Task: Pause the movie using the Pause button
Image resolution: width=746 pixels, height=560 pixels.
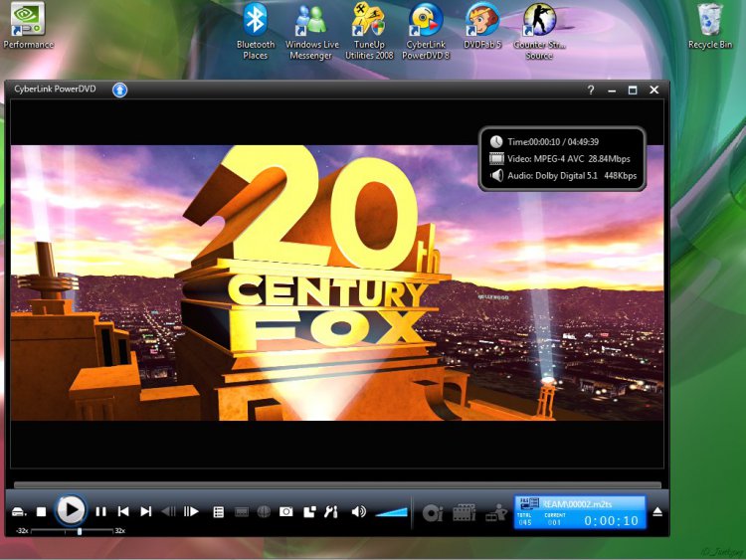Action: (100, 512)
